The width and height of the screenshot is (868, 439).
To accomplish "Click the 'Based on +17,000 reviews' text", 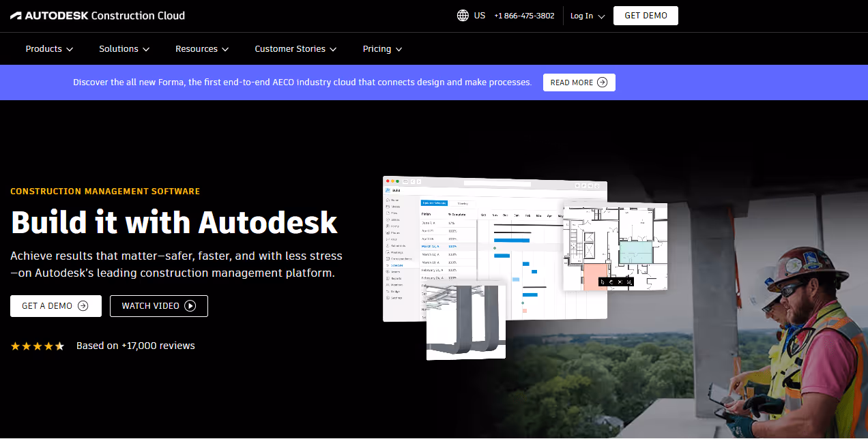I will point(136,346).
